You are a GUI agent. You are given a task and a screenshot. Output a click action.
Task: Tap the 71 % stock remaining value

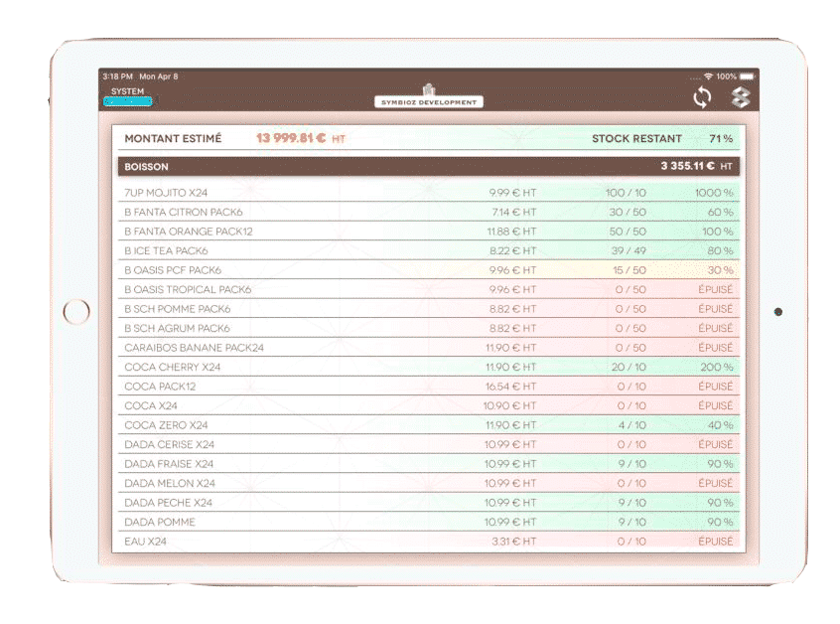click(x=721, y=138)
